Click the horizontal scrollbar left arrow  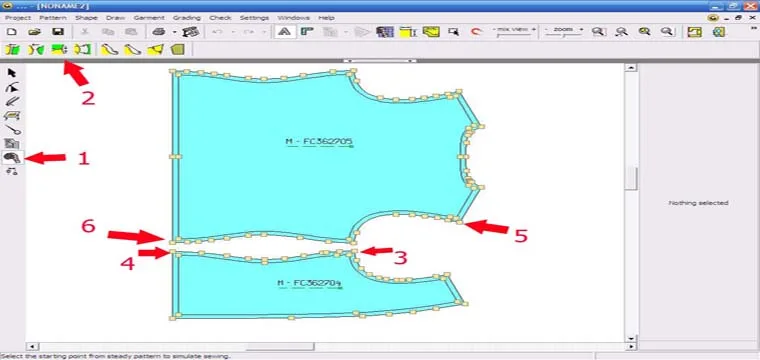(32, 346)
